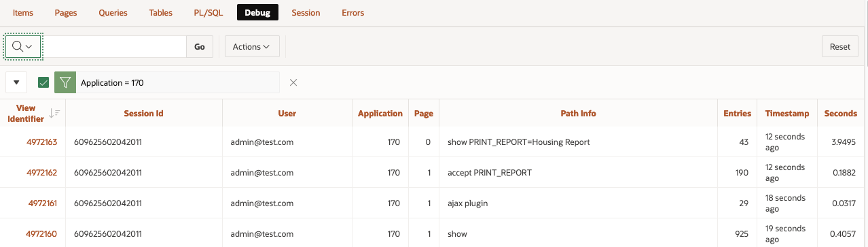This screenshot has height=247, width=868.
Task: Switch to the Errors tab
Action: tap(352, 12)
